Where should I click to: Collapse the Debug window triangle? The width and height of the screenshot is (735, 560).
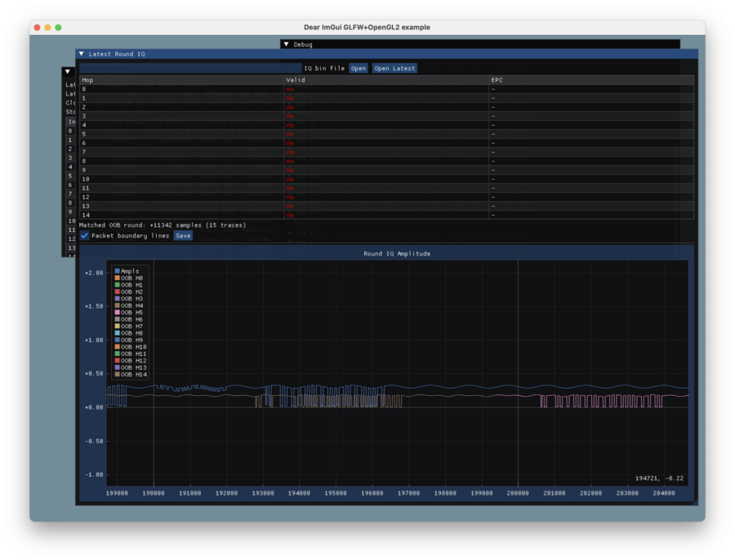click(x=287, y=44)
